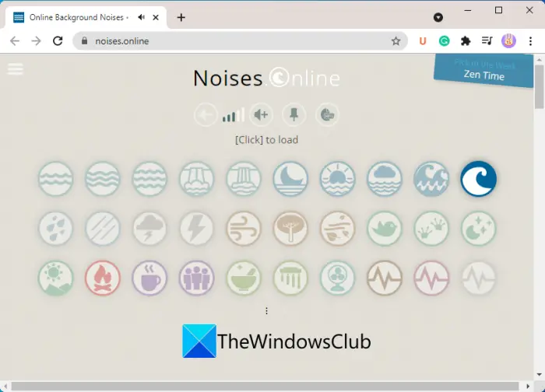This screenshot has height=392, width=545.
Task: Open the Extensions puzzle menu
Action: coord(466,41)
